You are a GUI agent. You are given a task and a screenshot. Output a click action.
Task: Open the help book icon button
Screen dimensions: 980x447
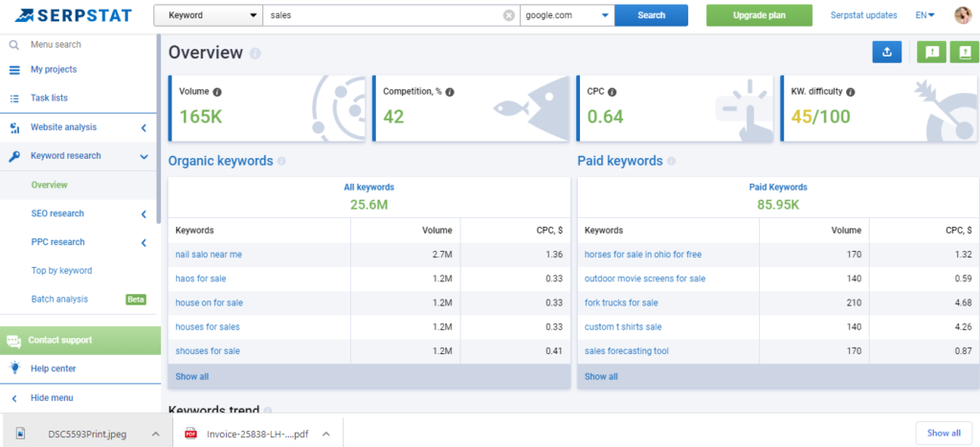point(965,53)
